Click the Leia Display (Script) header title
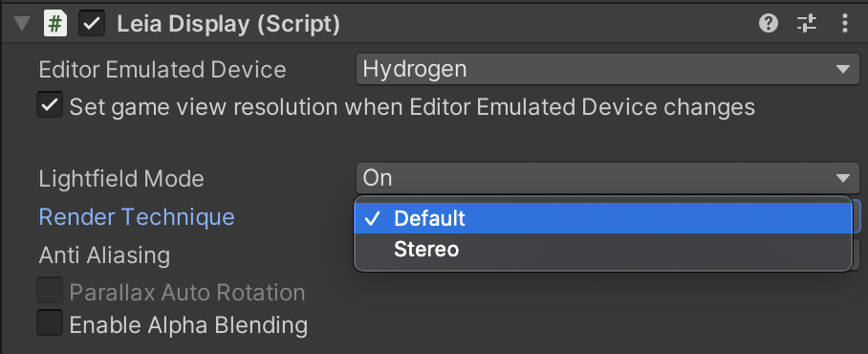This screenshot has height=354, width=868. (x=228, y=24)
